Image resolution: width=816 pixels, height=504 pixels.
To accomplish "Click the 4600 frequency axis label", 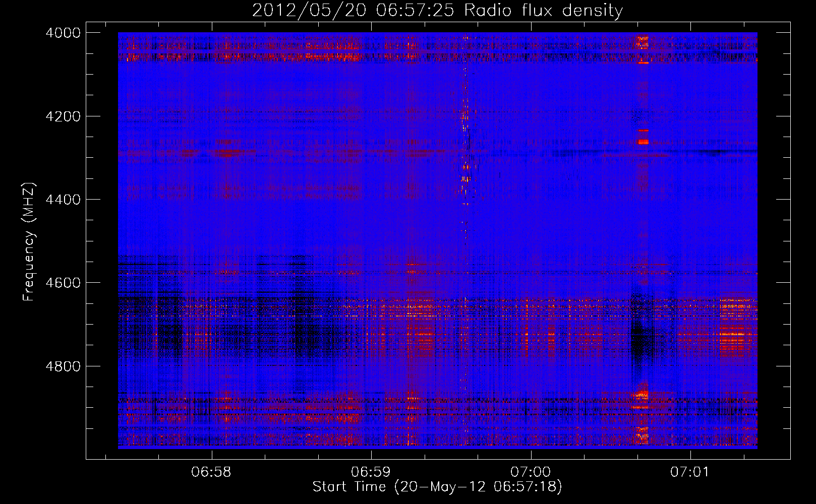I will pyautogui.click(x=63, y=283).
